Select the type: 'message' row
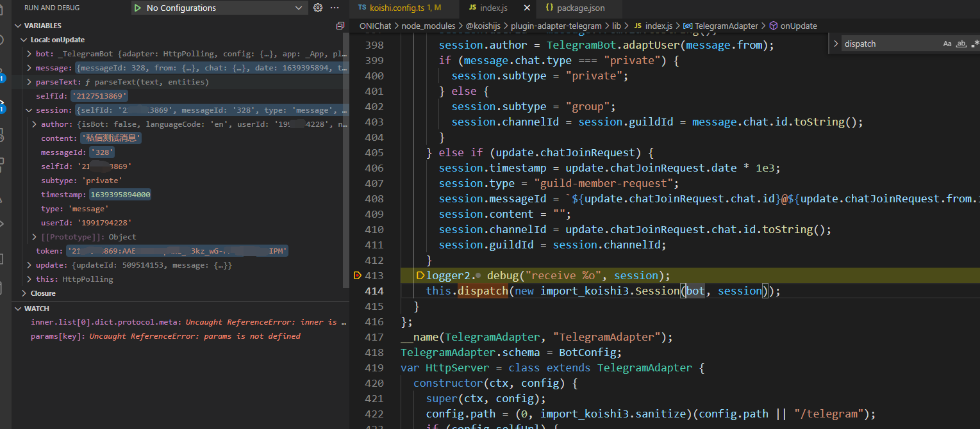Screen dimensions: 980x429 pyautogui.click(x=181, y=209)
